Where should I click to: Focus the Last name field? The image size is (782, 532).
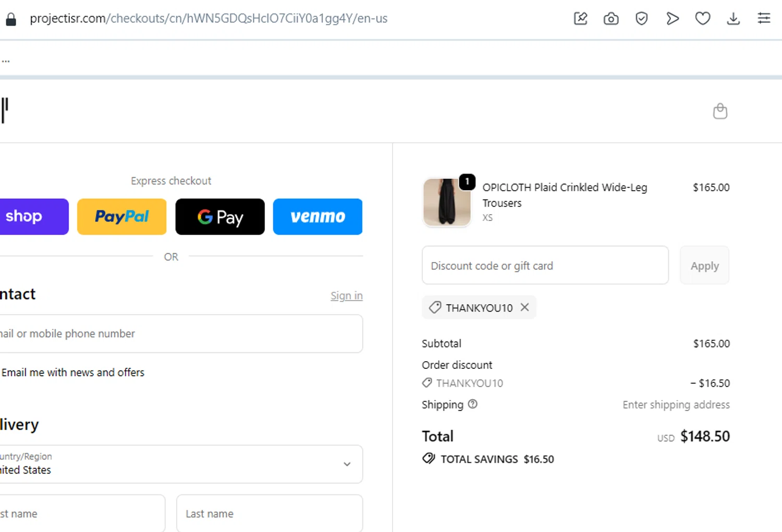point(270,513)
